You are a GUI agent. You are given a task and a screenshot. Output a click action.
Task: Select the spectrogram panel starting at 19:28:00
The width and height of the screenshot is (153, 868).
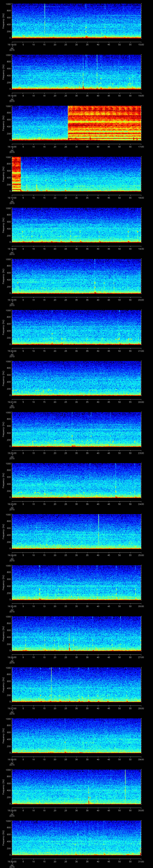point(77,736)
